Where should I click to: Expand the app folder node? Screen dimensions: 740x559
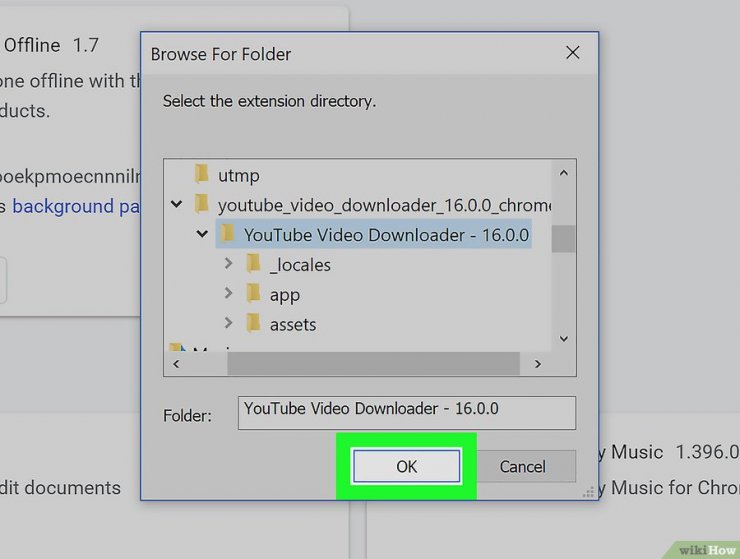click(x=228, y=293)
